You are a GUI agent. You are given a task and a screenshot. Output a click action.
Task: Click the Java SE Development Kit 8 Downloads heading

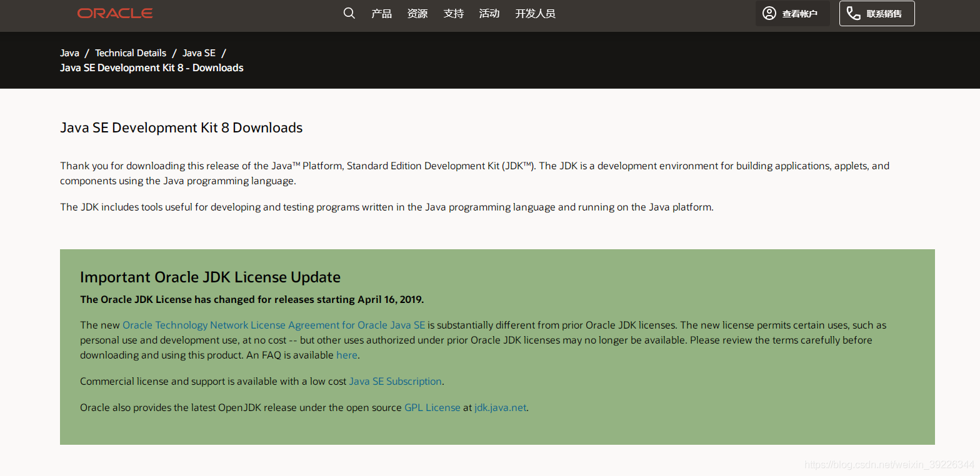click(x=181, y=128)
